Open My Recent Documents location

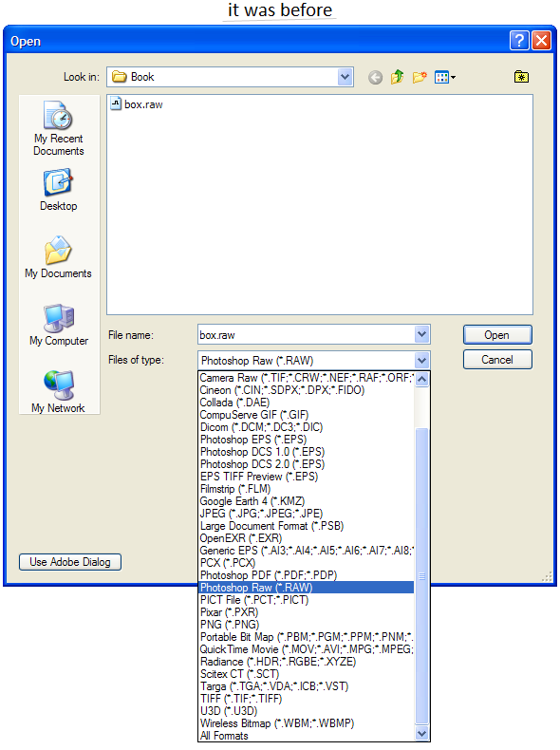click(58, 128)
